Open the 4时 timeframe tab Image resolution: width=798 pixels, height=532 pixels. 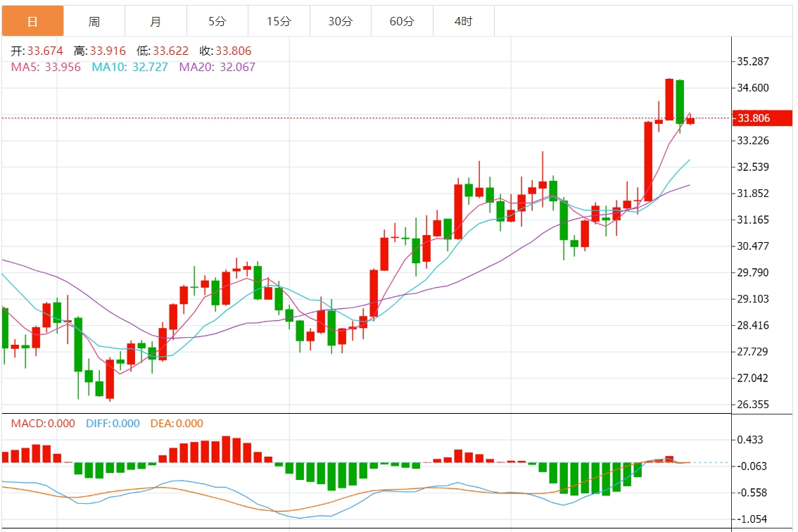point(464,21)
